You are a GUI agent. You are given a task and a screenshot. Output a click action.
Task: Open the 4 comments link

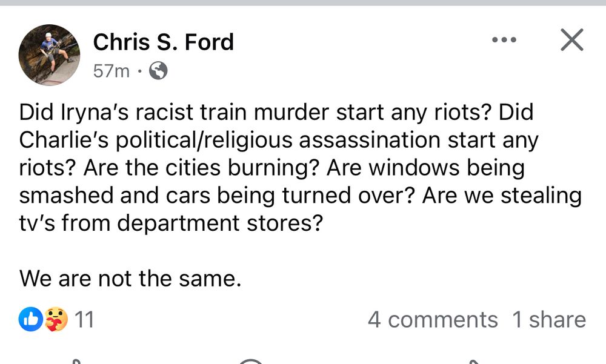pos(432,319)
